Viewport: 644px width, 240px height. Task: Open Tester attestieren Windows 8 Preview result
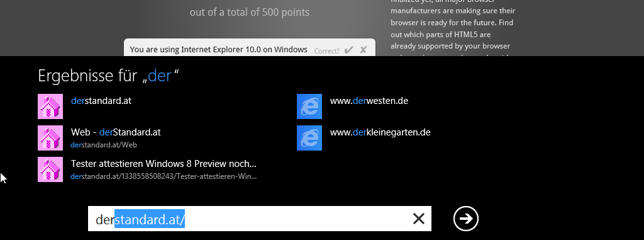(164, 164)
